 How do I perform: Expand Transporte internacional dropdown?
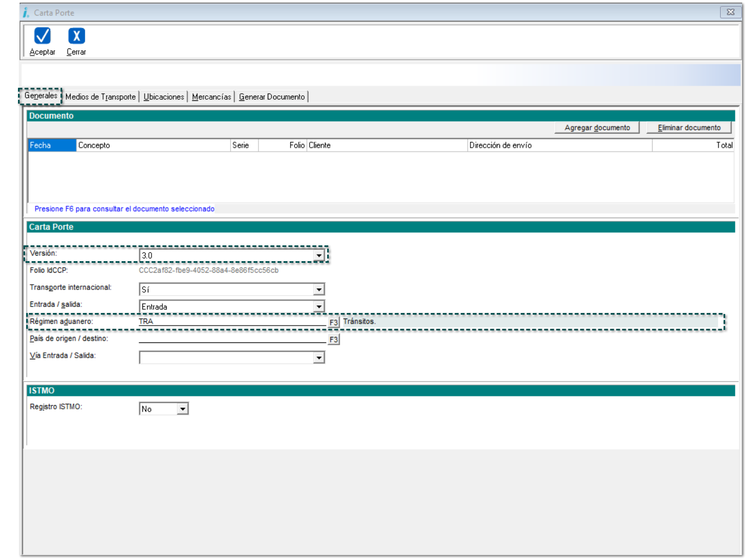coord(319,290)
